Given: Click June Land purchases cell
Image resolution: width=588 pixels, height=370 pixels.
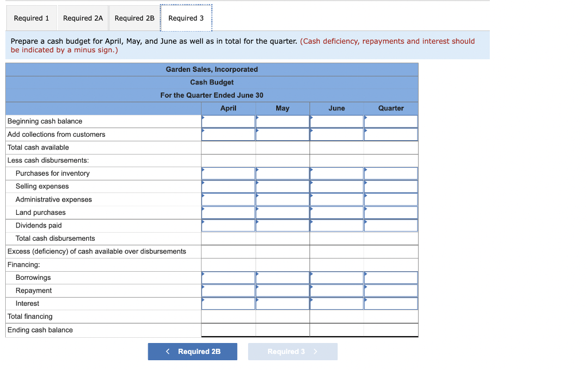Looking at the screenshot, I should 336,213.
